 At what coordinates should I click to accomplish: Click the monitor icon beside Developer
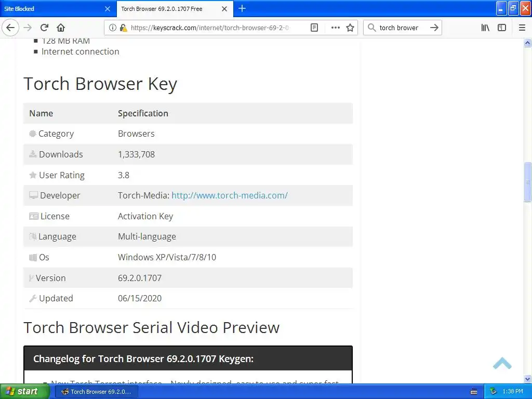click(x=34, y=195)
